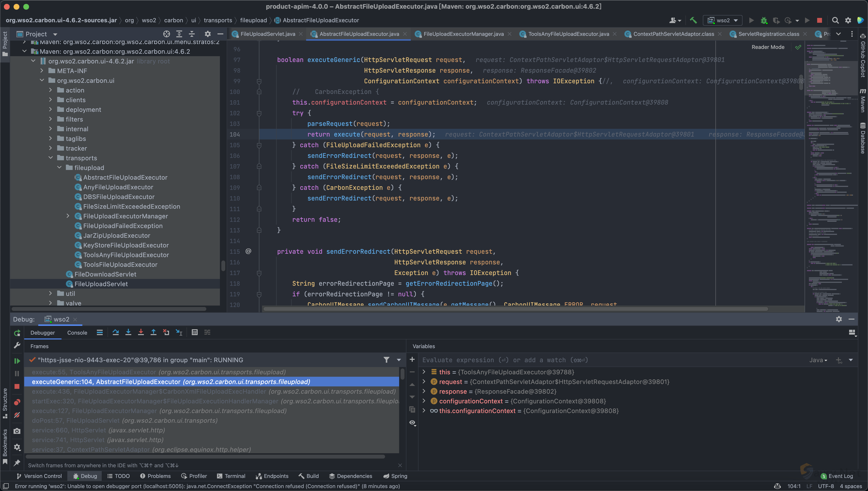This screenshot has height=491, width=868.
Task: Open the Evaluate Expression calculator icon
Action: [x=194, y=332]
